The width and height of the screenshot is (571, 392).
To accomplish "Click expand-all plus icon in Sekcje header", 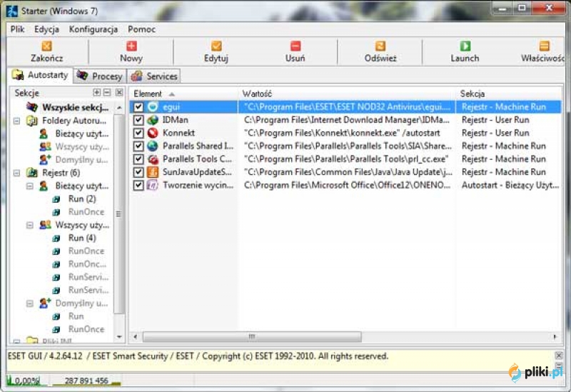I will click(x=97, y=93).
